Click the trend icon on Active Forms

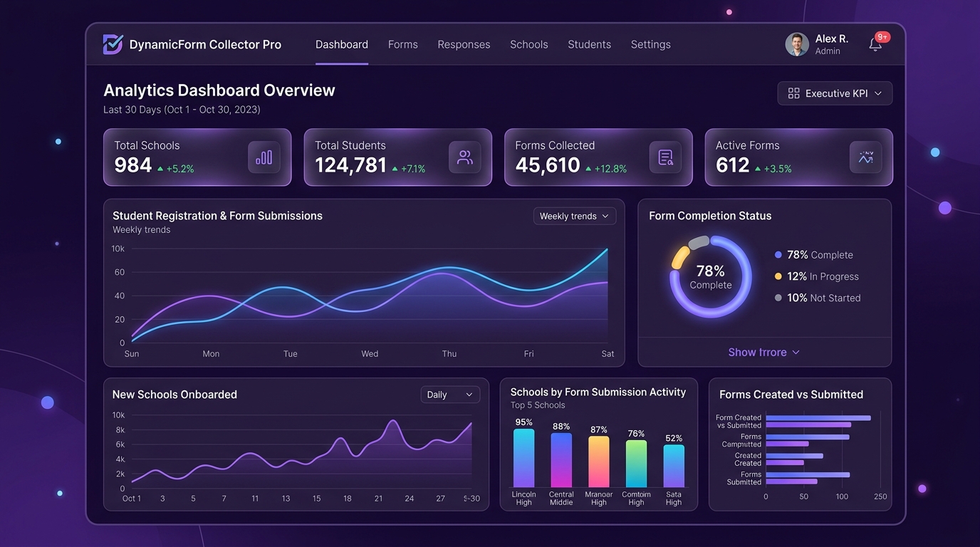(866, 157)
